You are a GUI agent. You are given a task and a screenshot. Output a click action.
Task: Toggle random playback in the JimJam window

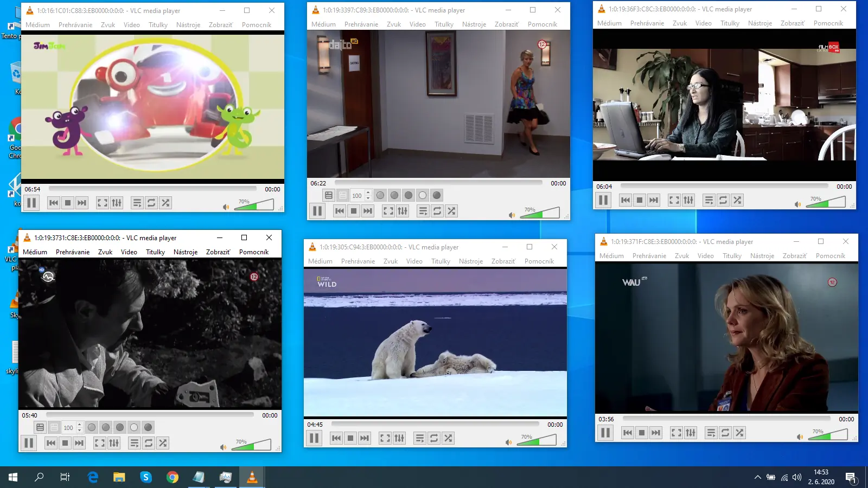(x=165, y=203)
